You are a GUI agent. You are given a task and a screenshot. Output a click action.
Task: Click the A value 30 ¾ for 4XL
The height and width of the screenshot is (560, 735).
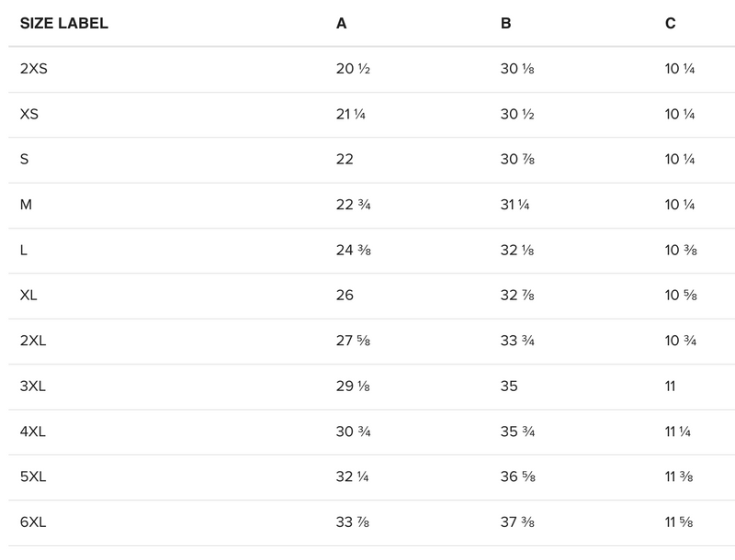[x=353, y=431]
